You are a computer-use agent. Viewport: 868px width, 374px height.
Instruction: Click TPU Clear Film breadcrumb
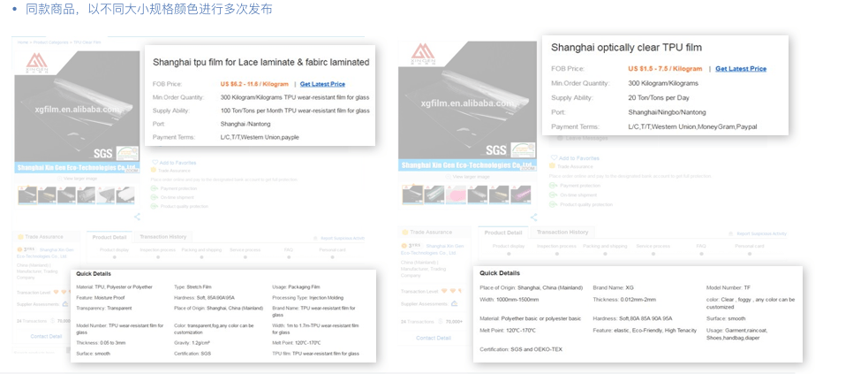(x=87, y=42)
